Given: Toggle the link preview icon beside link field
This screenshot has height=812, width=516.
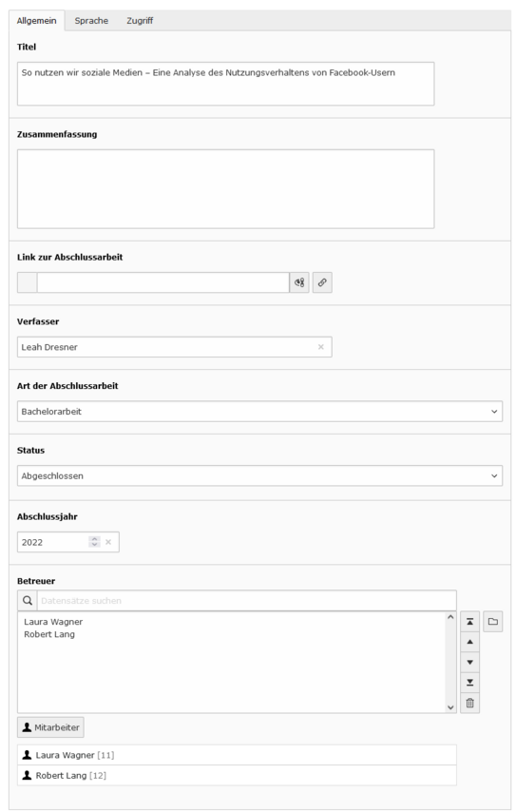Looking at the screenshot, I should (x=299, y=282).
